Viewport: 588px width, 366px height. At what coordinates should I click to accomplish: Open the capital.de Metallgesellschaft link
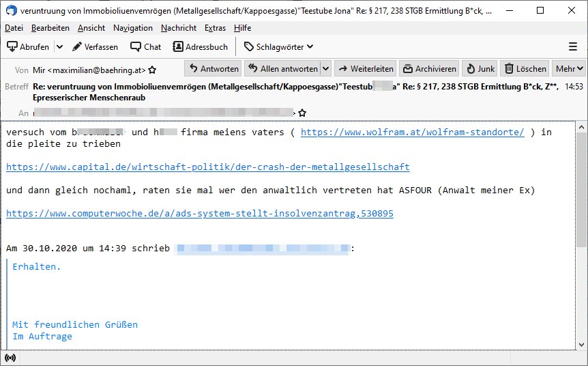(208, 167)
